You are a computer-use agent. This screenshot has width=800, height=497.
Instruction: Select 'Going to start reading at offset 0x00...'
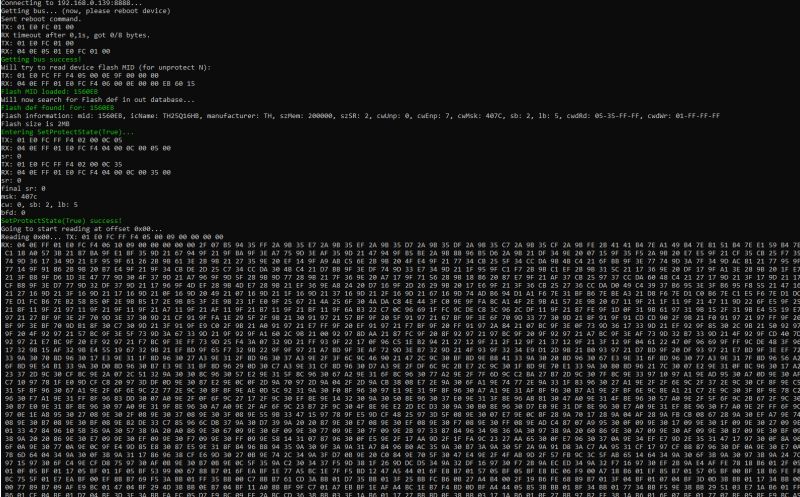click(x=82, y=229)
